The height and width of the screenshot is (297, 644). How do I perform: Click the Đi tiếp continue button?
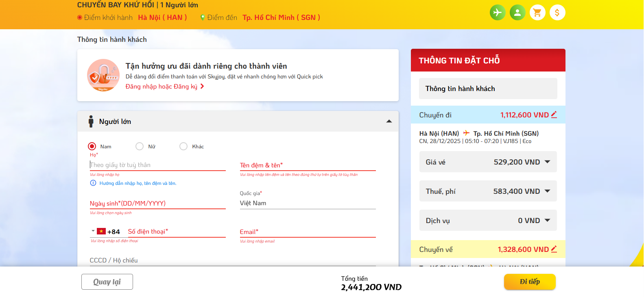(x=529, y=282)
